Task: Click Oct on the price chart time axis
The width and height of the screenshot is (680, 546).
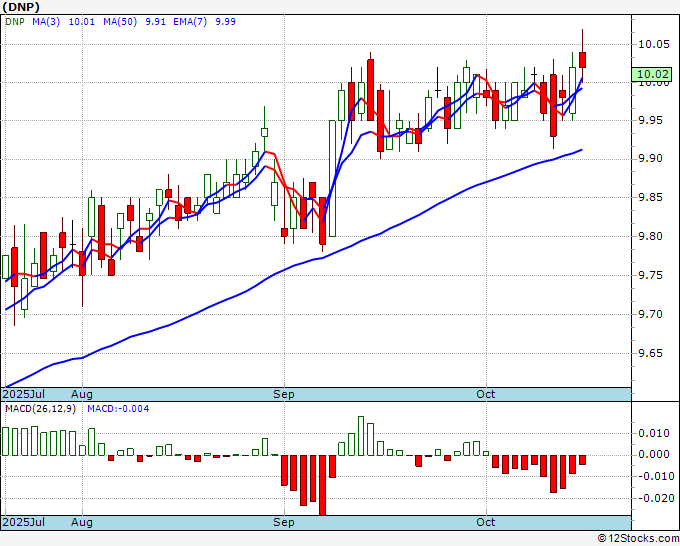Action: click(486, 394)
